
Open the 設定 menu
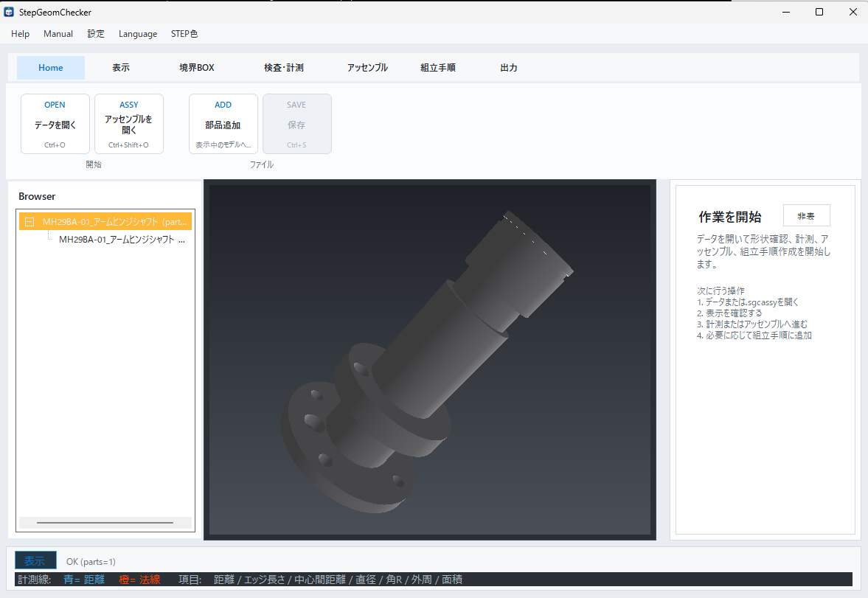coord(96,34)
